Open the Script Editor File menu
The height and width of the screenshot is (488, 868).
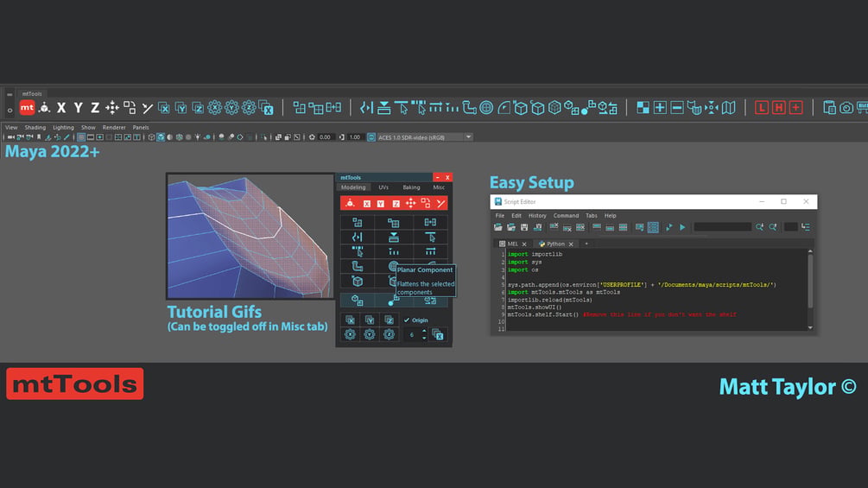click(x=500, y=216)
